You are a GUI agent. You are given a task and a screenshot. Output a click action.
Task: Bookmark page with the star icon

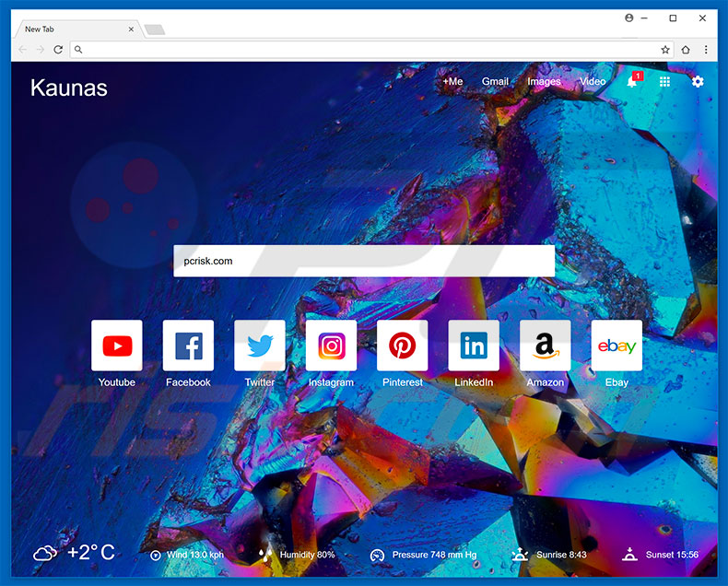tap(665, 50)
